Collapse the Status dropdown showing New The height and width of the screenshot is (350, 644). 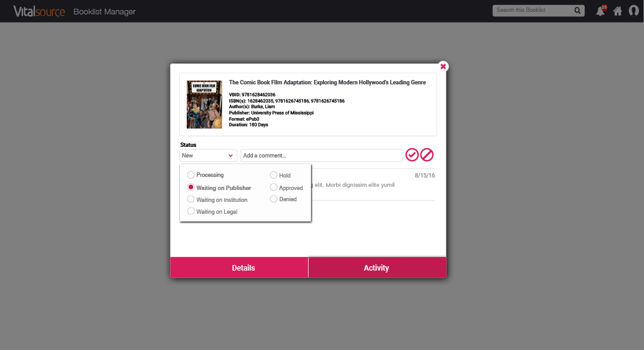[x=208, y=156]
